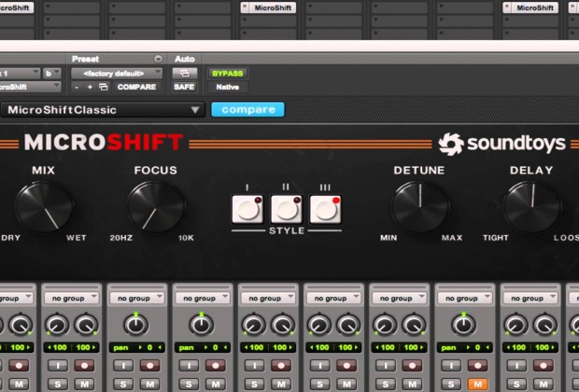Open 'no group' dropdown on muted channel

click(464, 298)
